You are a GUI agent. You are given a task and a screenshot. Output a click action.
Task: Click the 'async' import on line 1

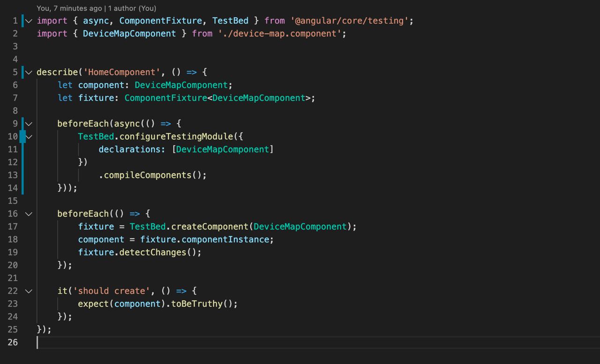pyautogui.click(x=96, y=21)
